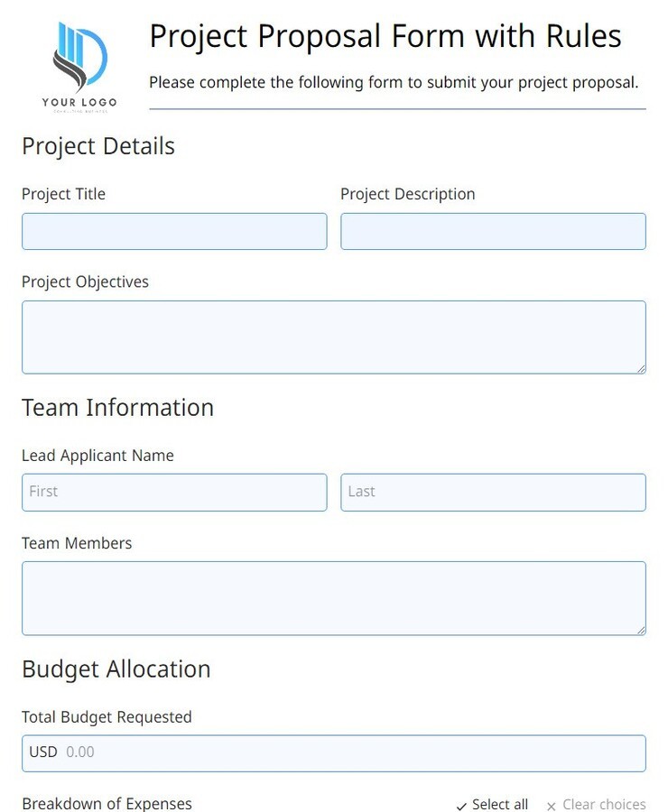The height and width of the screenshot is (812, 668).
Task: Click the Project Description input field
Action: [493, 231]
